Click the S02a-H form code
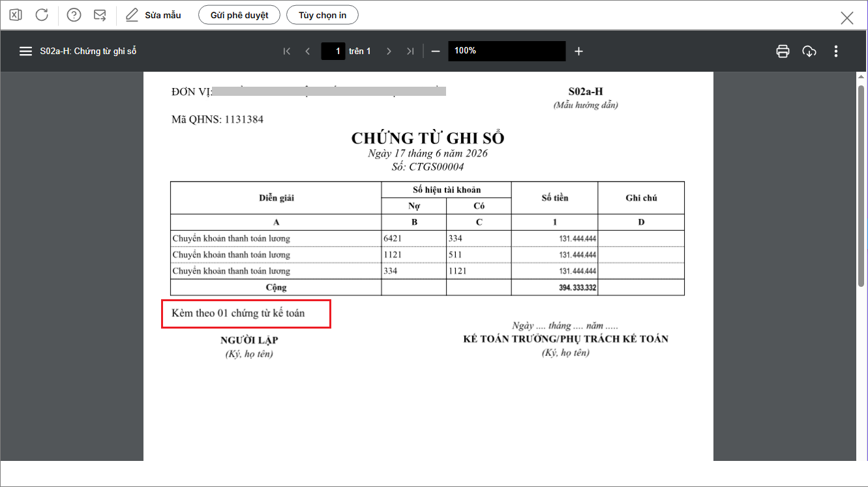This screenshot has width=868, height=487. pyautogui.click(x=585, y=92)
